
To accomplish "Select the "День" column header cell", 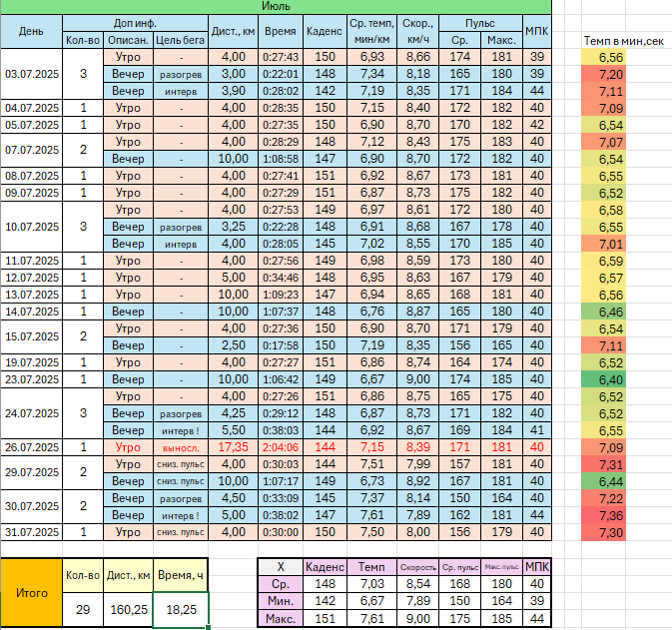I will 31,31.
